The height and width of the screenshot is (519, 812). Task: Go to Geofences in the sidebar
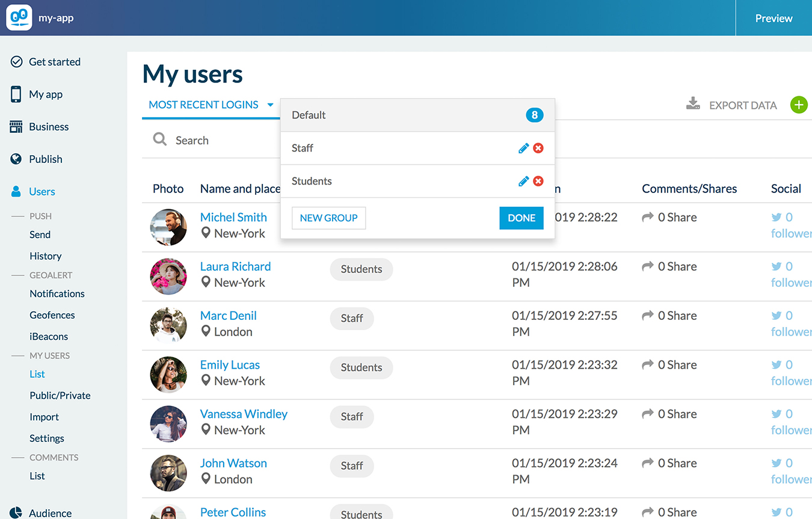coord(52,315)
